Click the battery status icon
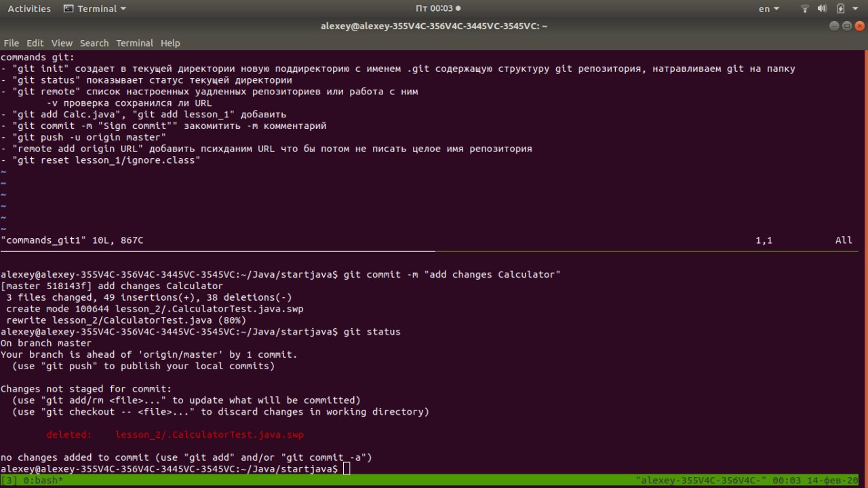Viewport: 868px width, 488px height. click(x=841, y=9)
